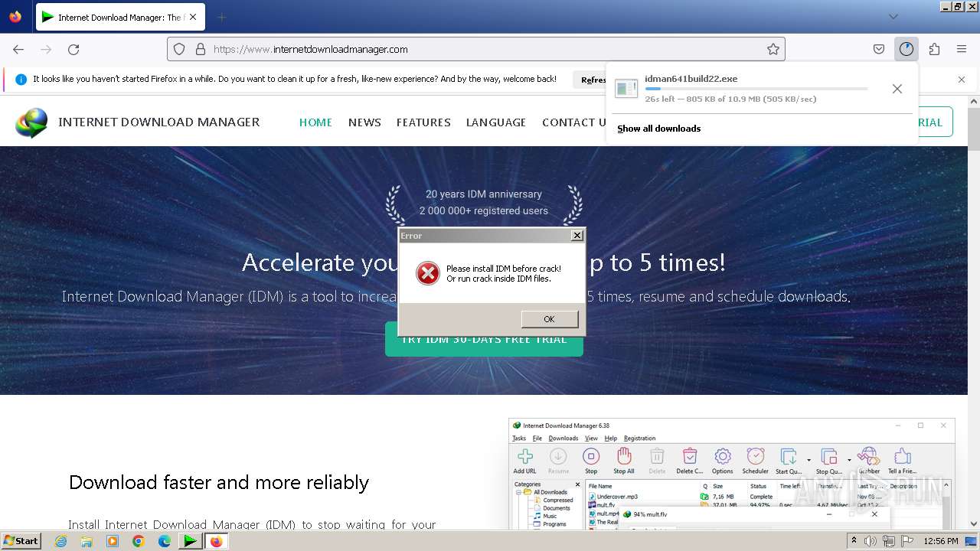Image resolution: width=980 pixels, height=551 pixels.
Task: Click the INTERNET DOWNLOAD MANAGER site title
Action: (x=159, y=122)
